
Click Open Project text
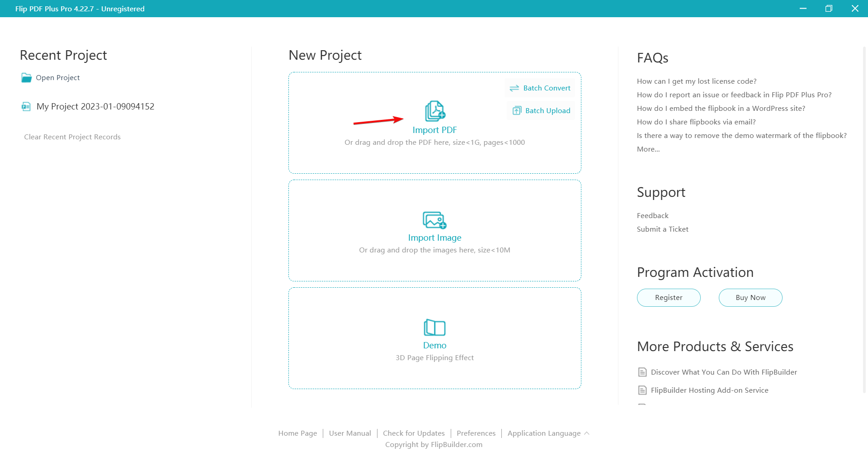pos(58,78)
